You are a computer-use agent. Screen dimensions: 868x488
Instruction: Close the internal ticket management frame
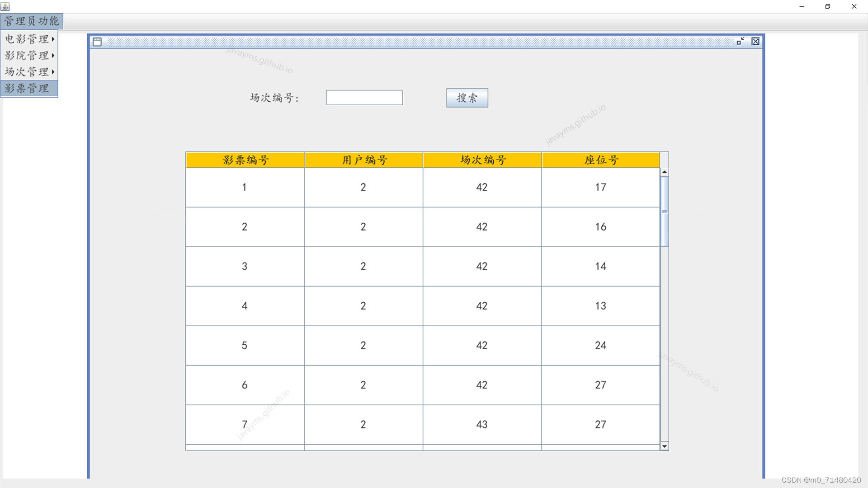pos(755,41)
